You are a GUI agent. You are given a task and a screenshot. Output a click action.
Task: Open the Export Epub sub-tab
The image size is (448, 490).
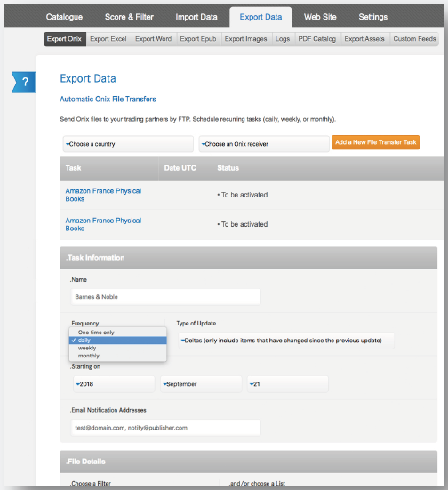click(198, 39)
